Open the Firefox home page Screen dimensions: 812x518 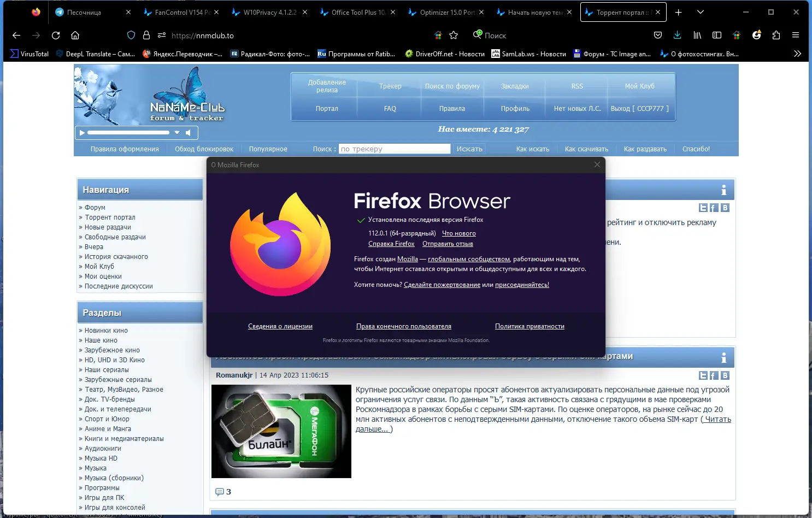click(x=75, y=36)
